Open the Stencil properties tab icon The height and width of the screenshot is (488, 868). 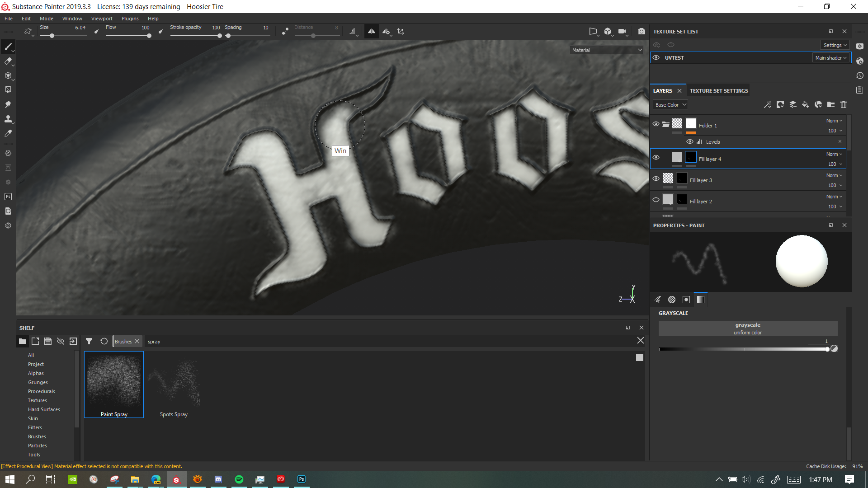tap(686, 300)
